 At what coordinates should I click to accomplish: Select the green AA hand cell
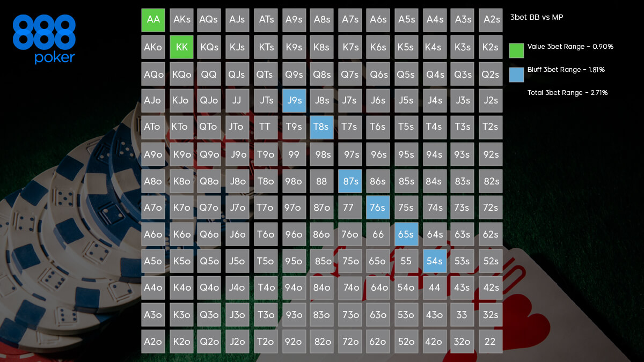(x=153, y=20)
